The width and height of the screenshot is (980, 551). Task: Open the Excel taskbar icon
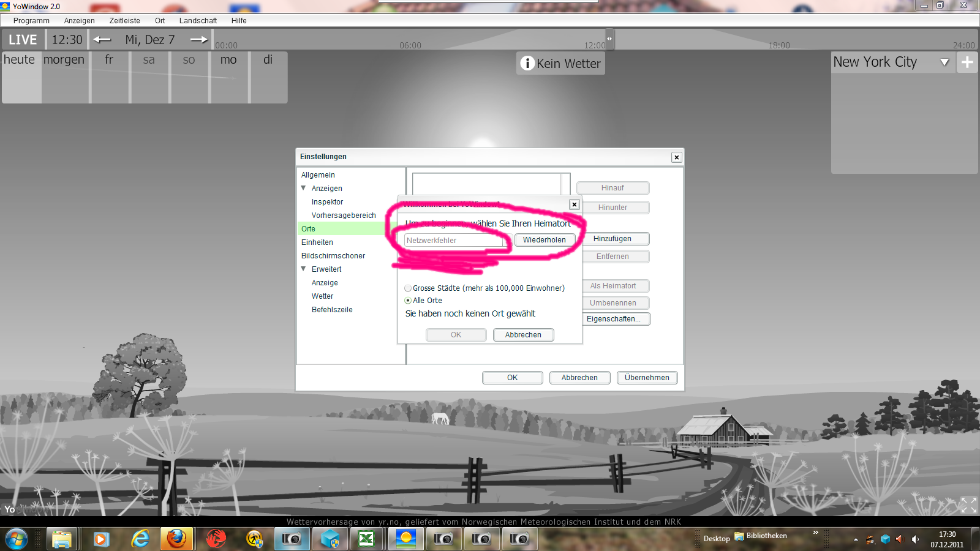click(x=366, y=539)
